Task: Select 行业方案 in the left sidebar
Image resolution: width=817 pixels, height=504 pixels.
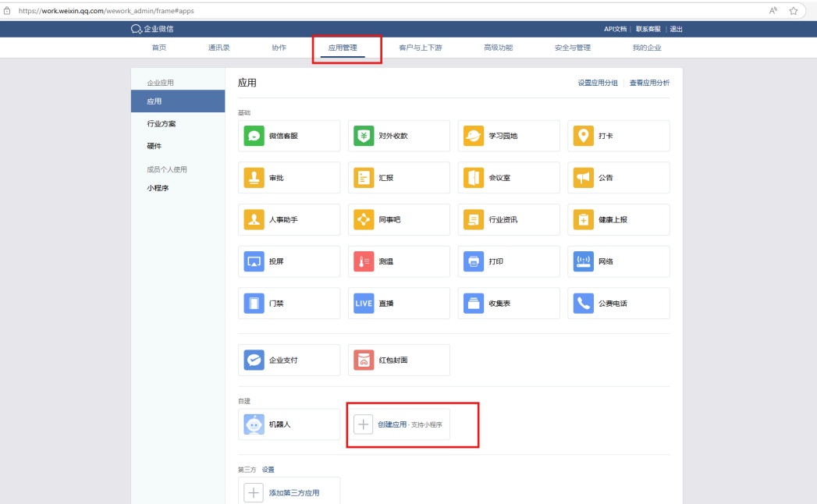Action: pos(162,124)
